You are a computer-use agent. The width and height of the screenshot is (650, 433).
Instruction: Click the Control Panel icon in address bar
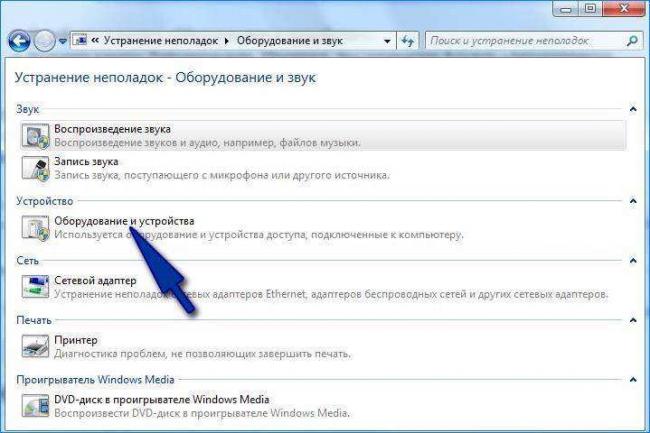point(81,40)
